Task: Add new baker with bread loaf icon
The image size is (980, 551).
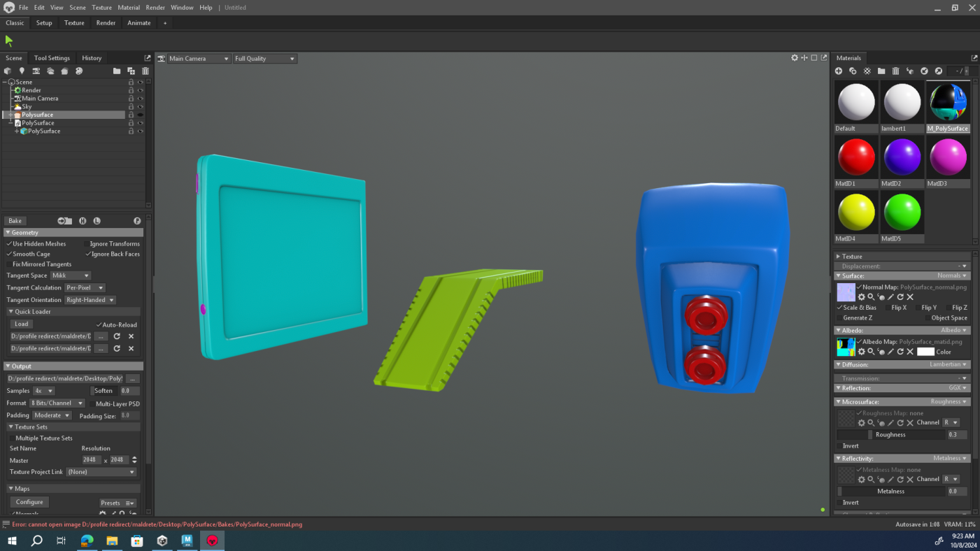Action: point(64,71)
